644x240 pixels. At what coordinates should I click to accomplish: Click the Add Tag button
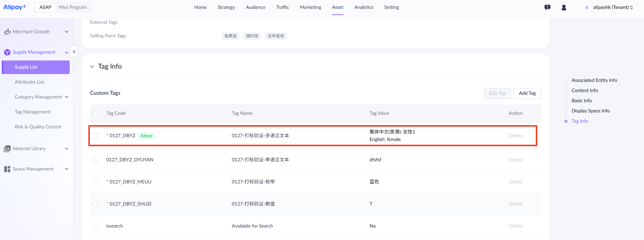(x=527, y=93)
